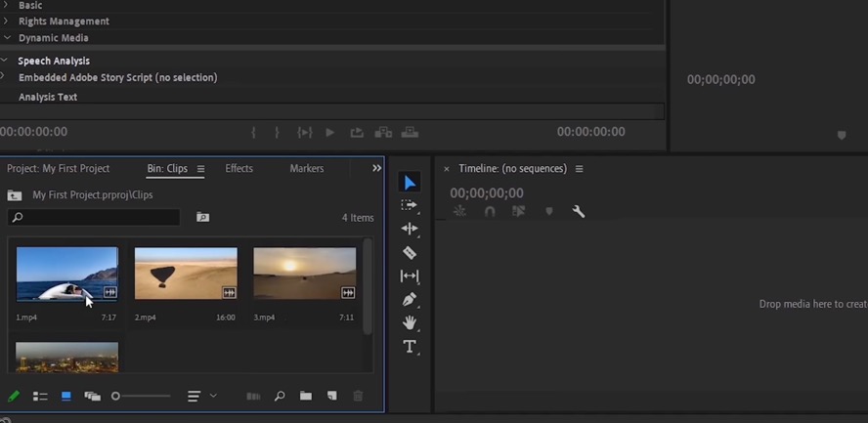The height and width of the screenshot is (423, 868).
Task: Click the bin vertical scrollbar
Action: click(368, 286)
